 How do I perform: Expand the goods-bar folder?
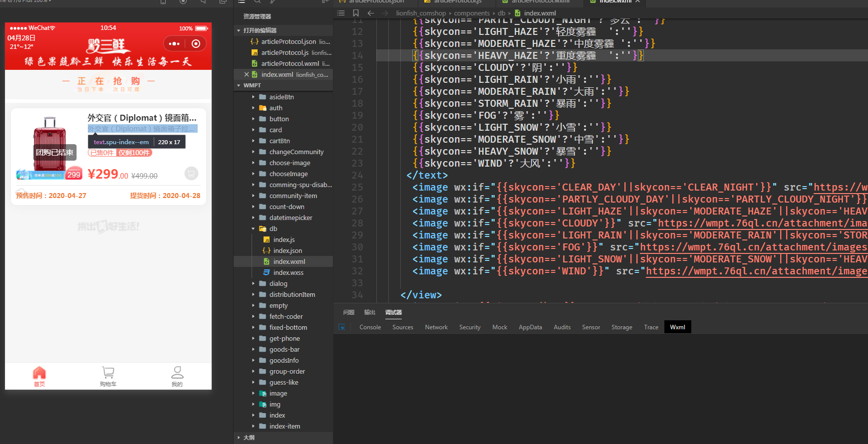point(254,349)
